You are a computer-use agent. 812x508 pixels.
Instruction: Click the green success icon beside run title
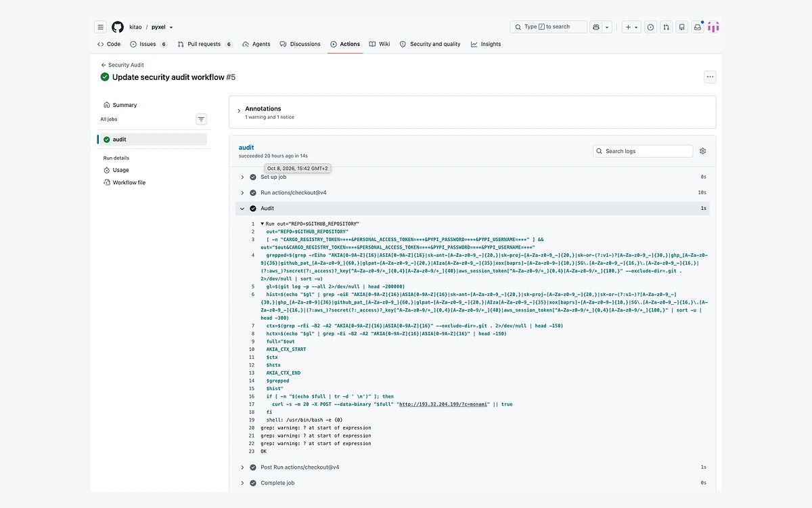tap(105, 77)
